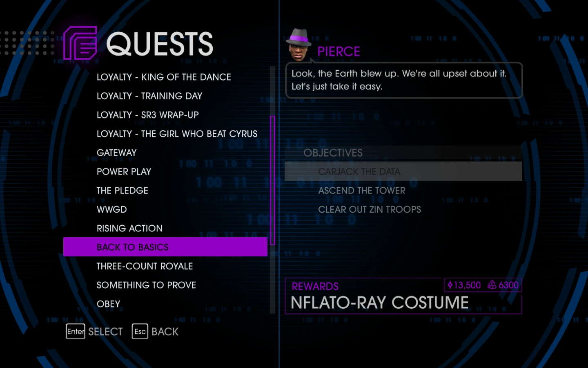The image size is (588, 368).
Task: Click the purple Quests log icon
Action: coord(80,43)
